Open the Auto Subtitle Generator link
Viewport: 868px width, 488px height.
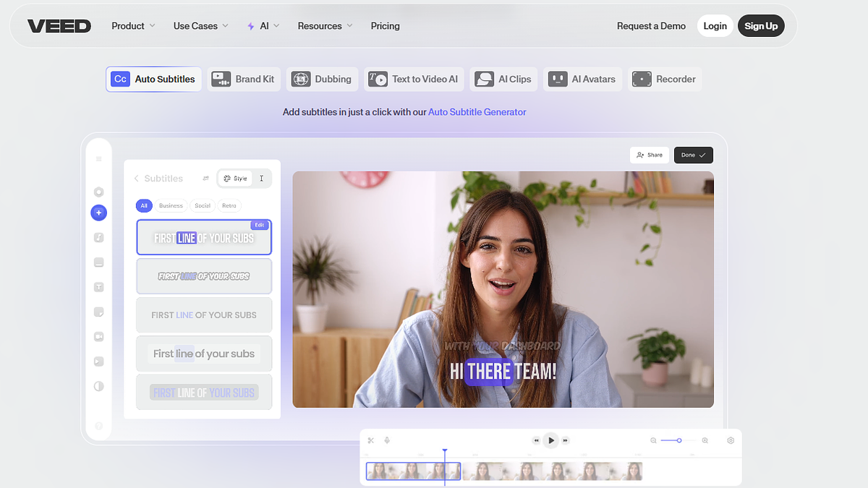click(x=477, y=112)
